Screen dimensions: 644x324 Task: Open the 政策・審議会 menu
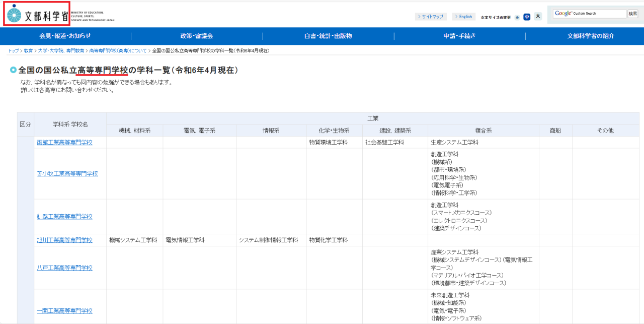(x=197, y=36)
